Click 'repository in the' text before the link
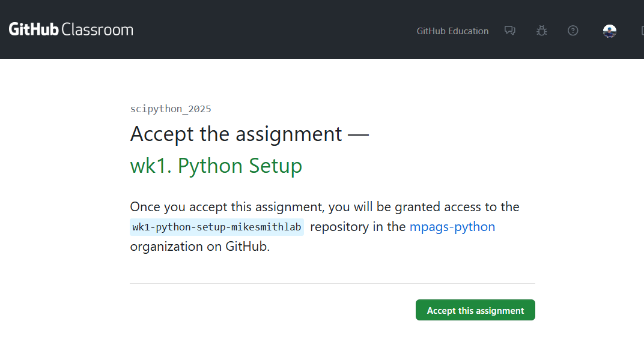 357,227
